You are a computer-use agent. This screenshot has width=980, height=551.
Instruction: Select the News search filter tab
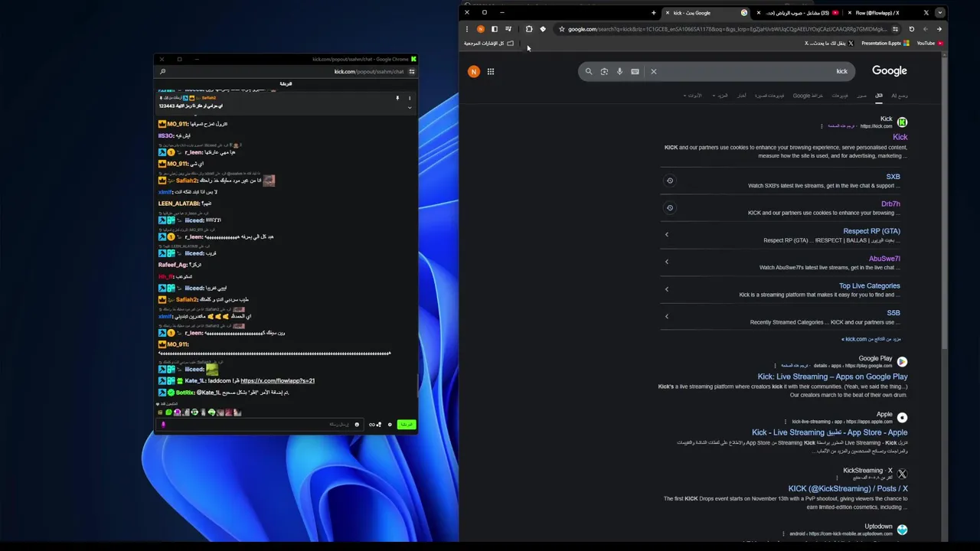click(741, 96)
